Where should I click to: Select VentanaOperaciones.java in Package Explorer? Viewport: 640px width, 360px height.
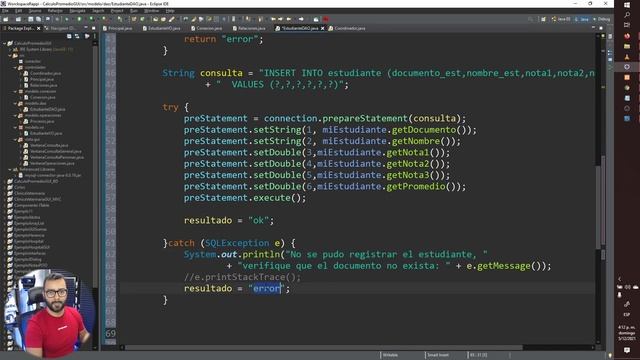[52, 163]
